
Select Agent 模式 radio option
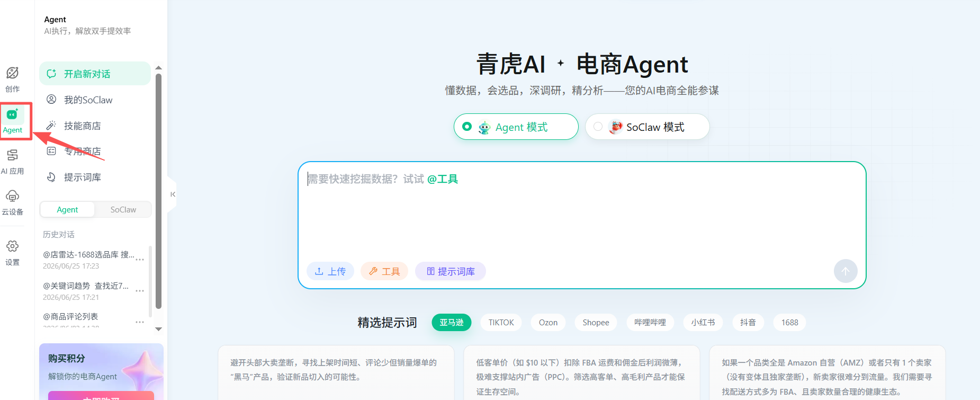pyautogui.click(x=516, y=127)
